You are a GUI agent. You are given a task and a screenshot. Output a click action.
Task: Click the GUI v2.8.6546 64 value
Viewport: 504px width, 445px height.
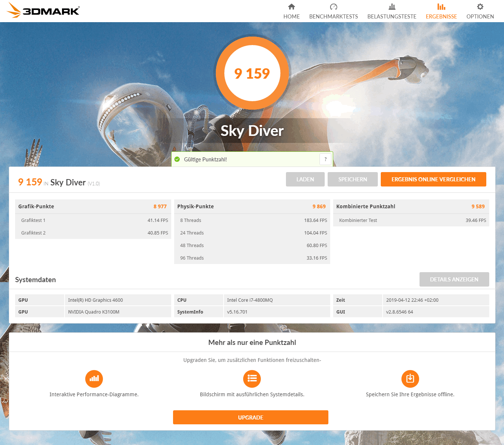pos(400,312)
